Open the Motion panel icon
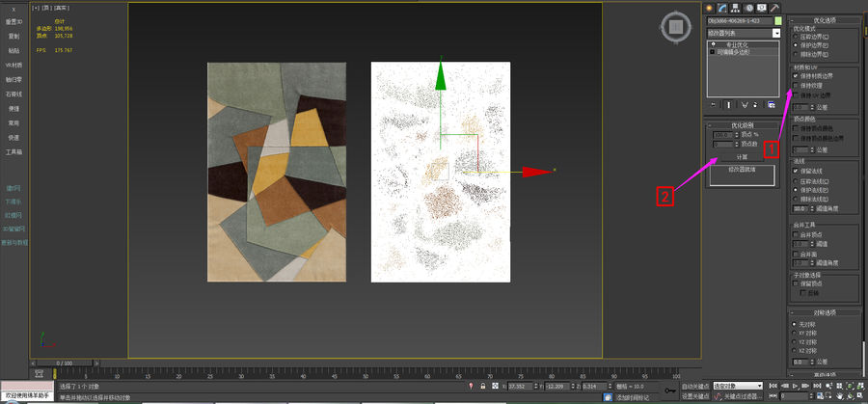Image resolution: width=868 pixels, height=404 pixels. (x=749, y=8)
